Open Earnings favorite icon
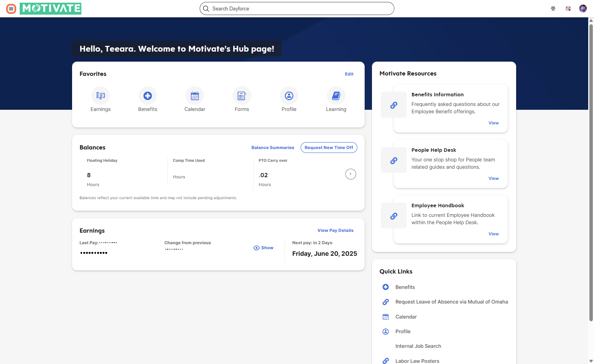Viewport: 594px width, 364px height. point(101,96)
